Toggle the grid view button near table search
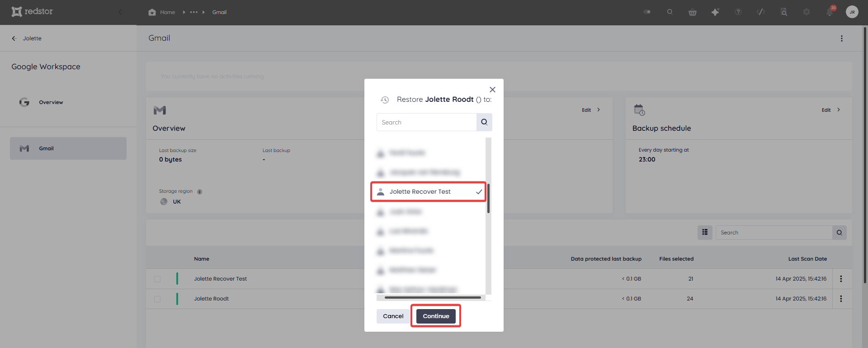Viewport: 868px width, 348px height. click(705, 233)
